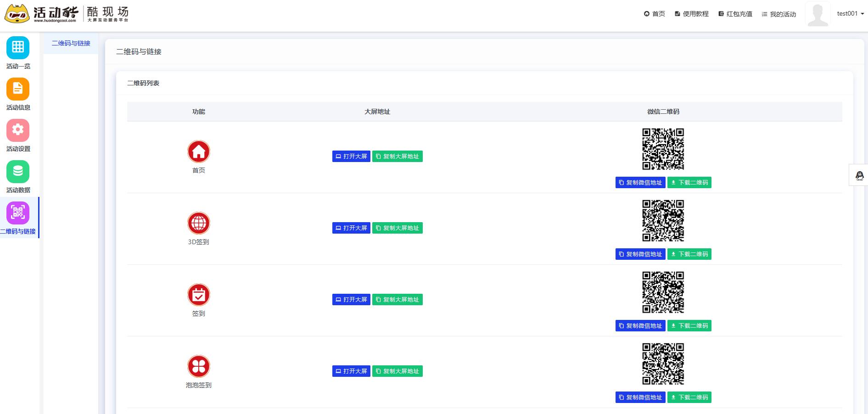868x414 pixels.
Task: Select the 二维码与链接 QR icon in sidebar
Action: 18,213
